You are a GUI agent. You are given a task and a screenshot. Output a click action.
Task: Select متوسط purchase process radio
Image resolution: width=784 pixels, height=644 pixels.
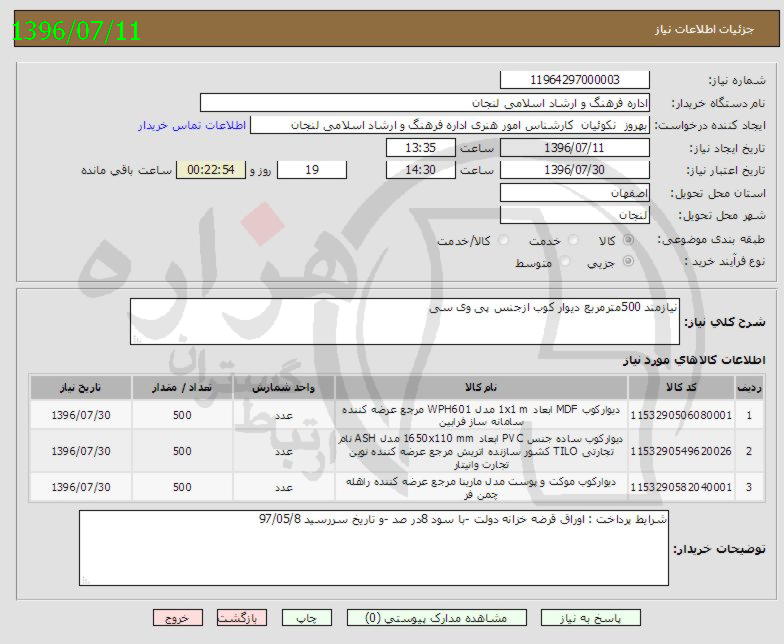566,262
